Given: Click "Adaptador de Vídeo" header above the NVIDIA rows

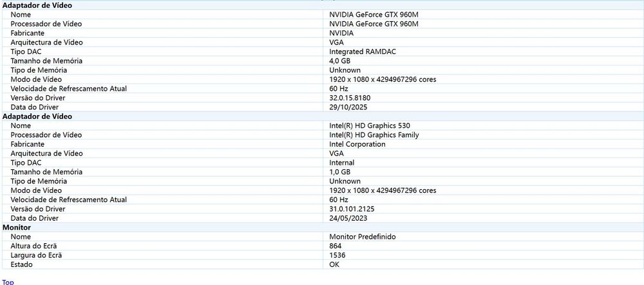Looking at the screenshot, I should coord(37,6).
